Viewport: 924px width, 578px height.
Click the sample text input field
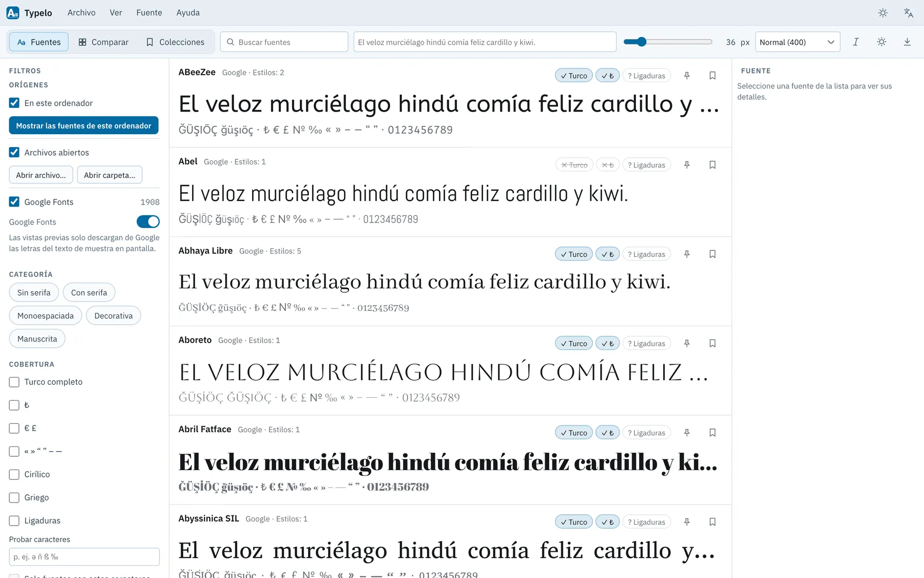[485, 42]
